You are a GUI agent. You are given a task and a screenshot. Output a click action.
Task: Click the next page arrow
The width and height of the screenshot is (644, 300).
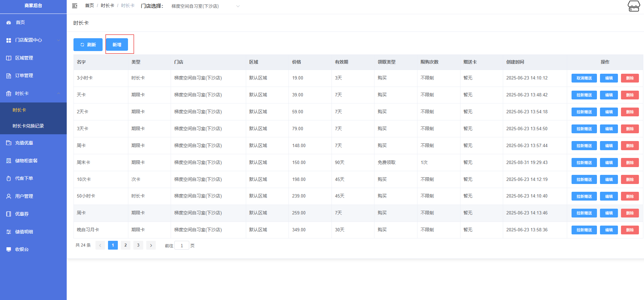click(151, 245)
